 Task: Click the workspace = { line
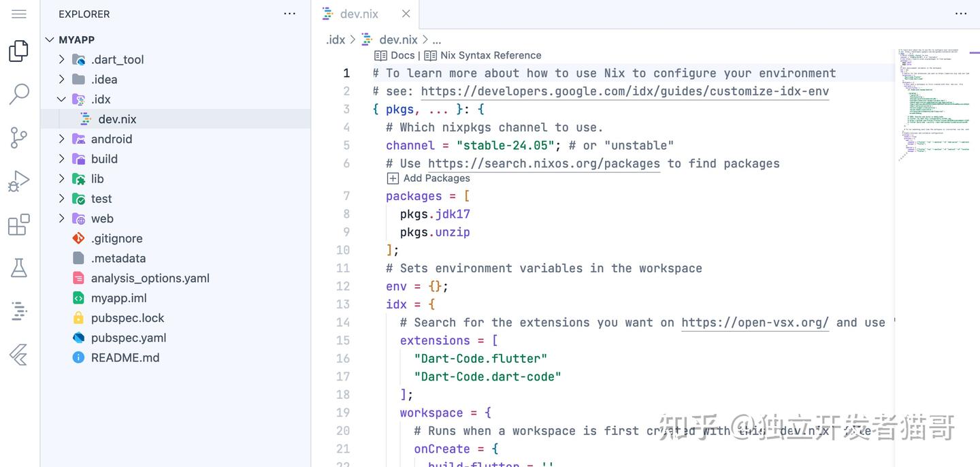pyautogui.click(x=446, y=413)
